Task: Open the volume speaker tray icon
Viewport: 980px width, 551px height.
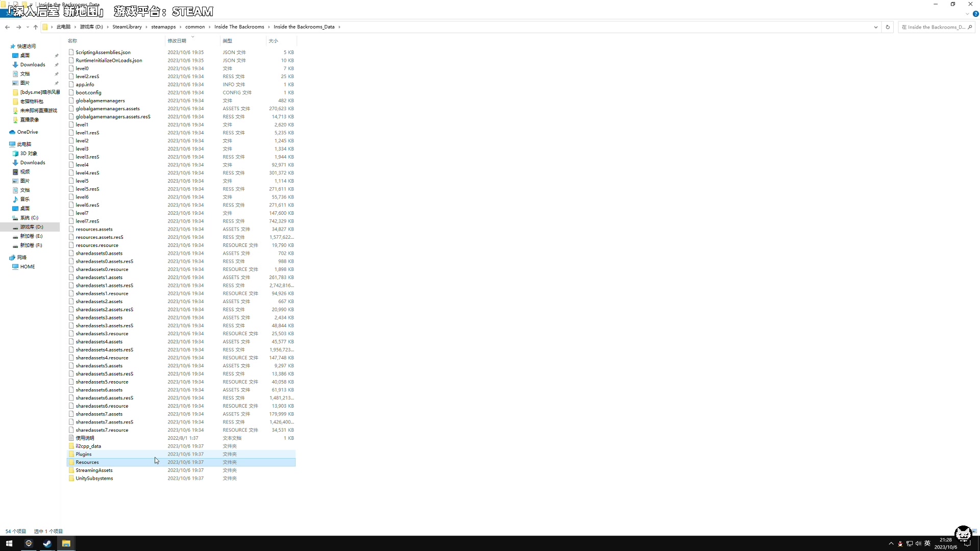Action: [x=918, y=543]
